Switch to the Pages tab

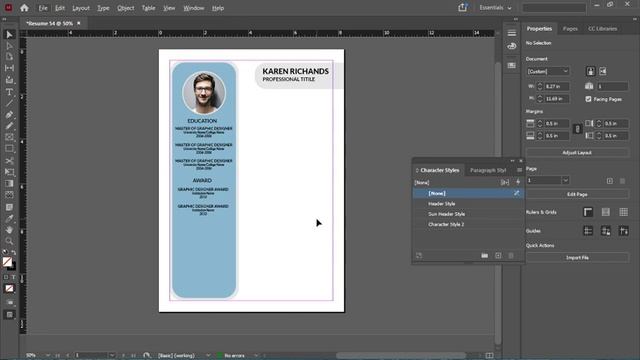pyautogui.click(x=570, y=29)
